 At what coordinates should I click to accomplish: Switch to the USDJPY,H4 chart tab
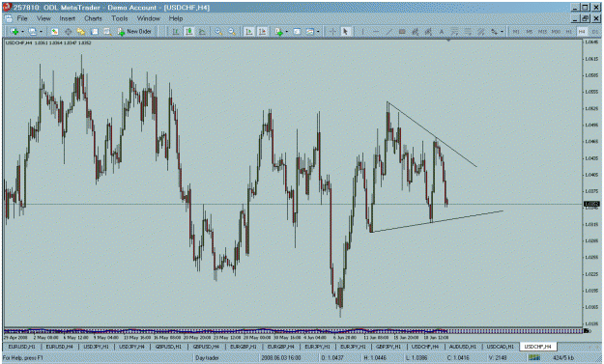click(131, 347)
